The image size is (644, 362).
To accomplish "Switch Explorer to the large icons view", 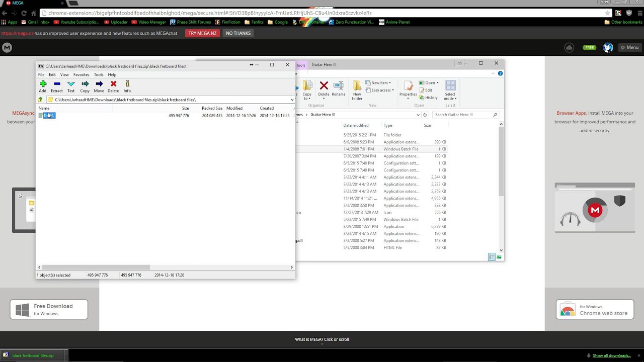I will 499,257.
